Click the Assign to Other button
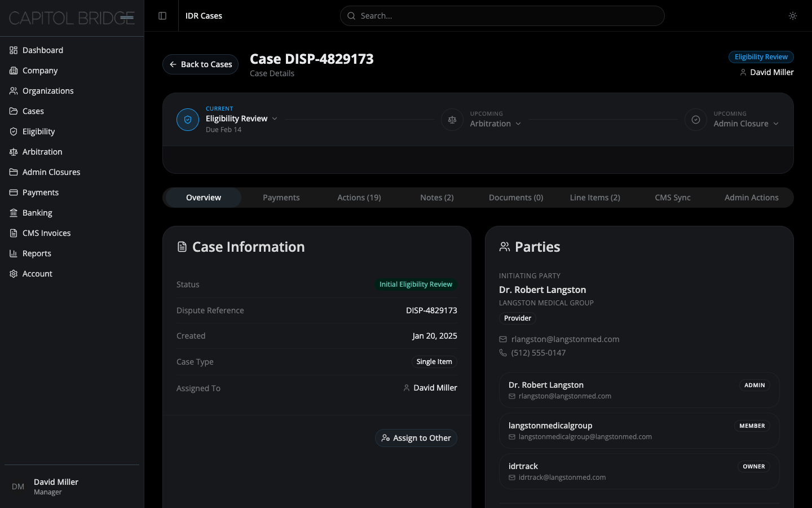812x508 pixels. [416, 438]
